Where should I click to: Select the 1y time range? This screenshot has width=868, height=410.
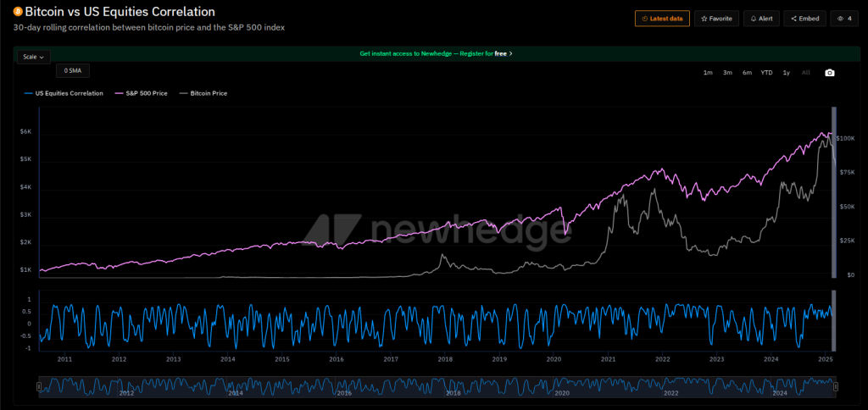click(x=787, y=73)
